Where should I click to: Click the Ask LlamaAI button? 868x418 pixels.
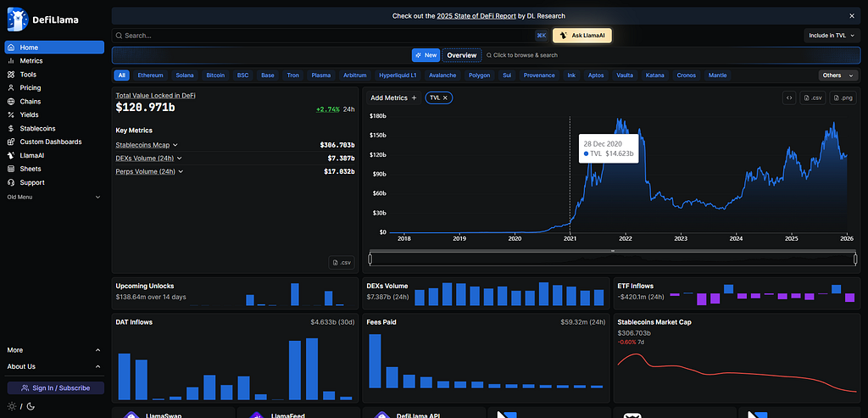coord(581,36)
